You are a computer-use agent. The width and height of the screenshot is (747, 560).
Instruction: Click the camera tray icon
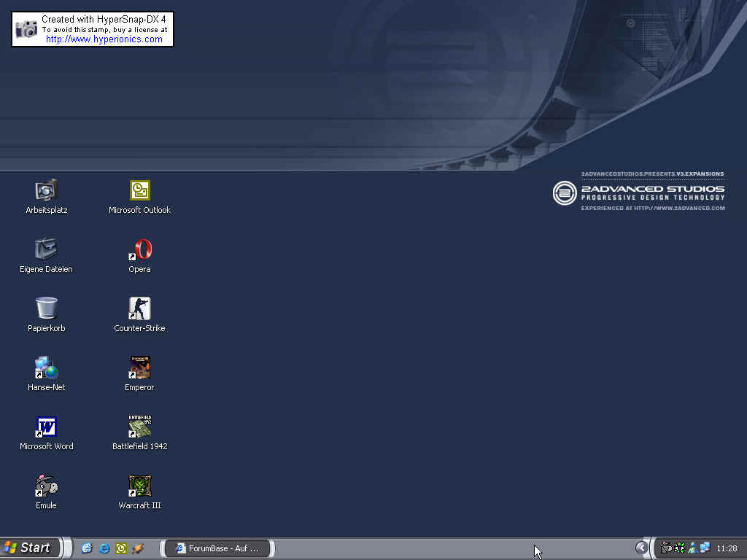point(666,548)
